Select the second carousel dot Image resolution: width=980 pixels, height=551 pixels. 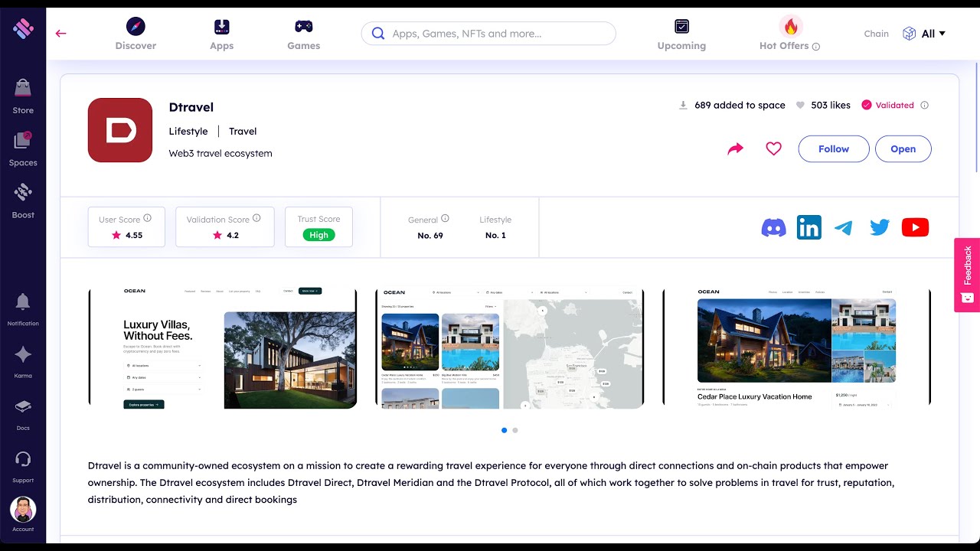(x=515, y=430)
